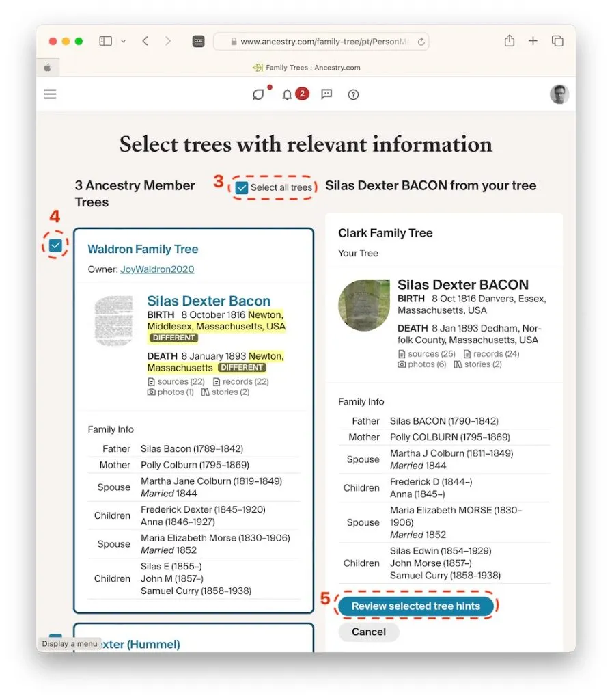The height and width of the screenshot is (700, 612).
Task: Click spouse Maria Elizabeth MORSE in Clark tree
Action: tap(456, 516)
